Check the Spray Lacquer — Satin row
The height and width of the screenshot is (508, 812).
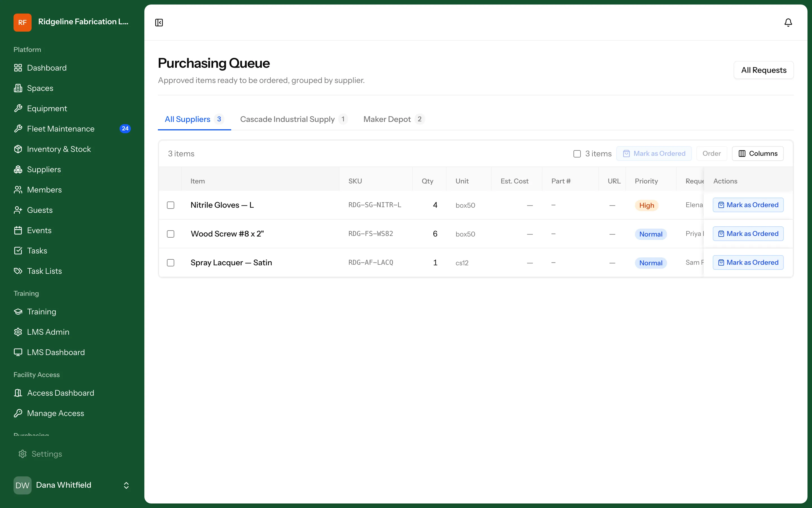(171, 263)
